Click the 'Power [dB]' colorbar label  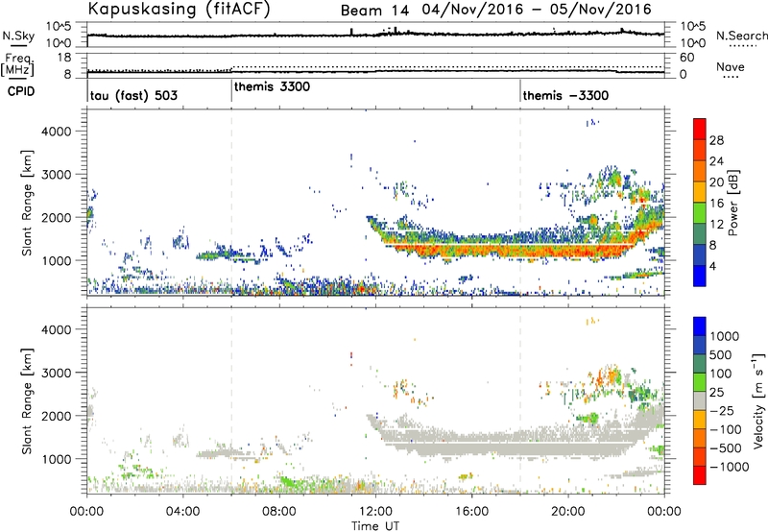tap(732, 203)
